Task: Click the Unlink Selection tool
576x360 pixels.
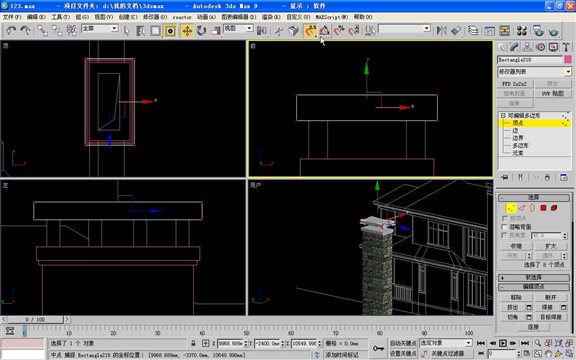Action: tap(57, 30)
